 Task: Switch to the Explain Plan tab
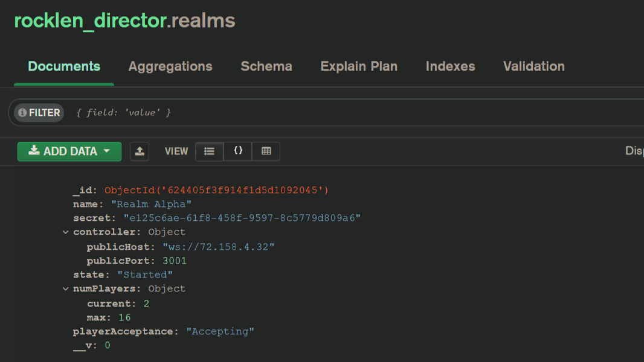click(359, 66)
